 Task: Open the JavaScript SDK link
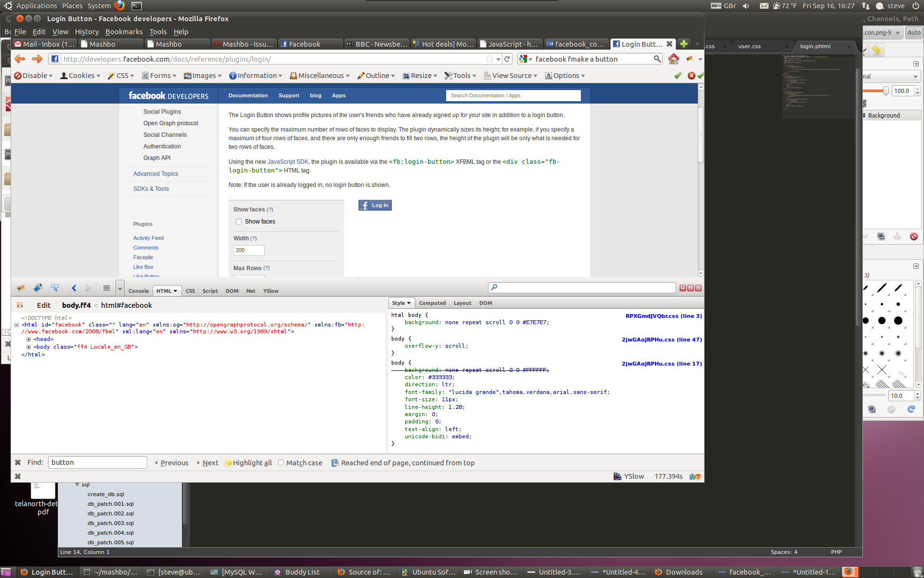288,162
